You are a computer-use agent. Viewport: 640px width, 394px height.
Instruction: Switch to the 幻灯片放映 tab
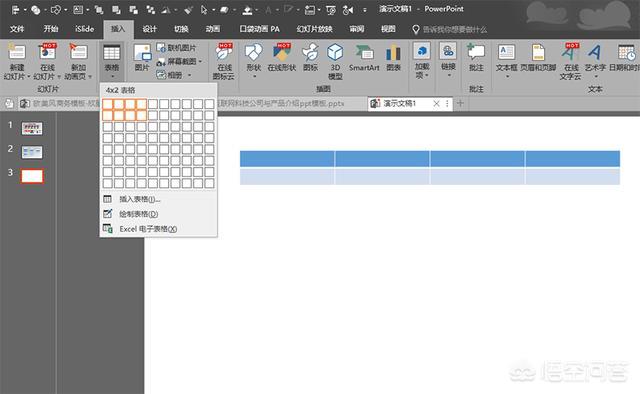(x=314, y=29)
